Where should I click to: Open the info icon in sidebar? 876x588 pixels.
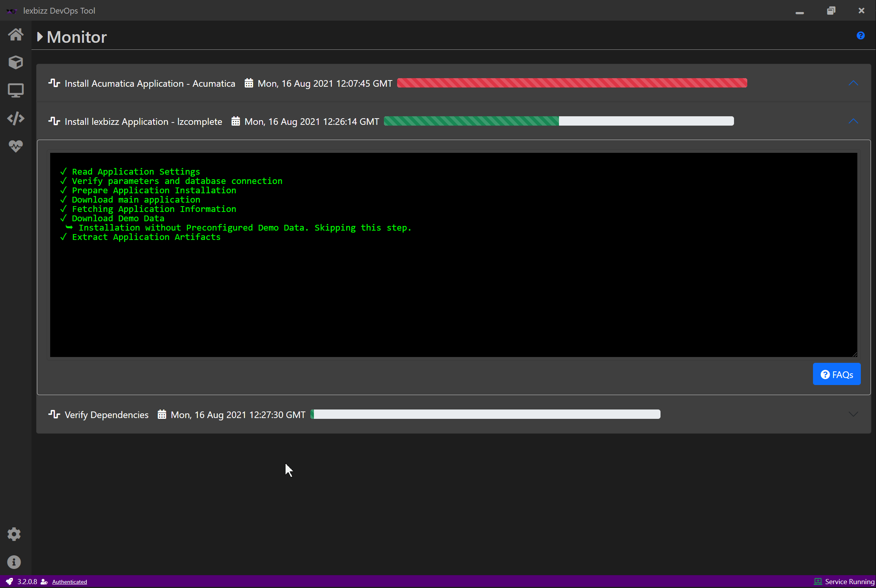(x=14, y=562)
